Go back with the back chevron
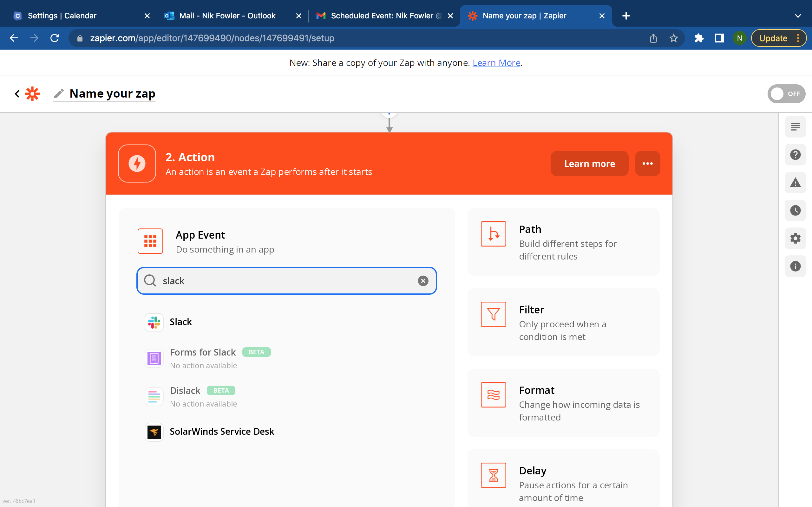Image resolution: width=812 pixels, height=507 pixels. (x=17, y=93)
